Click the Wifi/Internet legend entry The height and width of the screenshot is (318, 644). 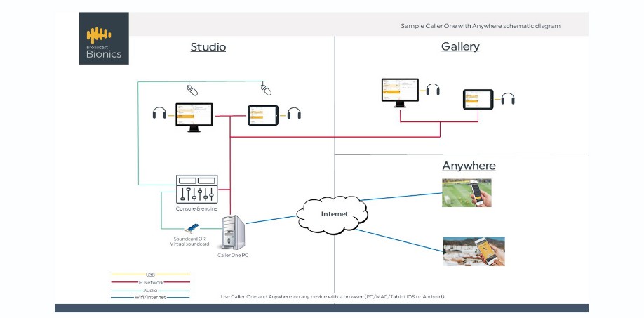(x=150, y=297)
